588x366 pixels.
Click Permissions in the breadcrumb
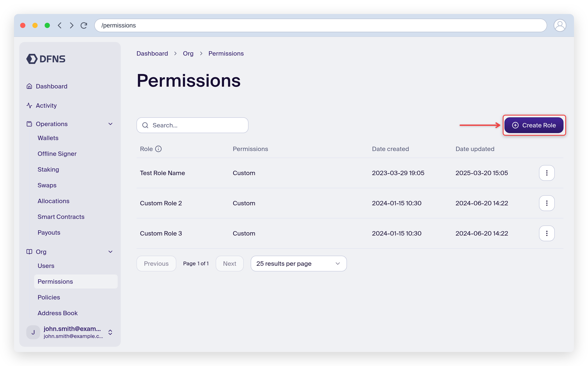(x=226, y=53)
